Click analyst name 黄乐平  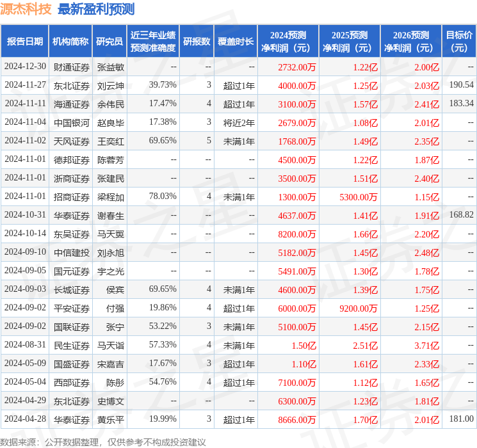[x=111, y=420]
